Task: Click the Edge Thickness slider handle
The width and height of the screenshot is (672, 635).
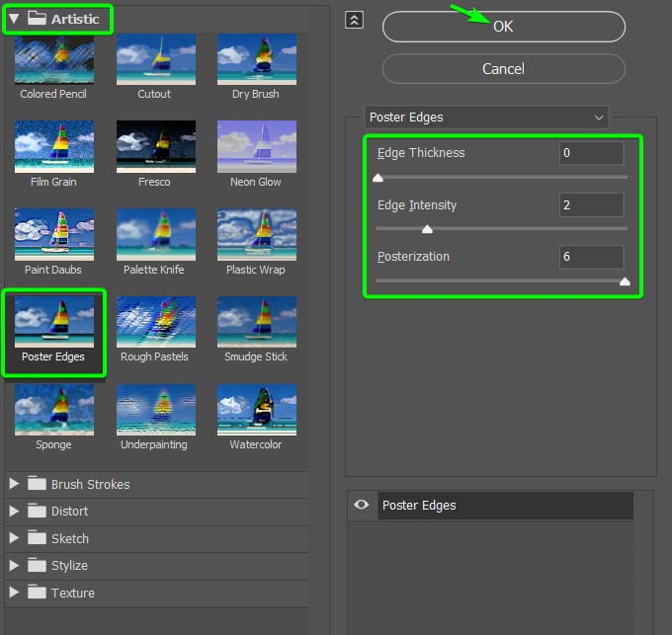Action: [x=378, y=178]
